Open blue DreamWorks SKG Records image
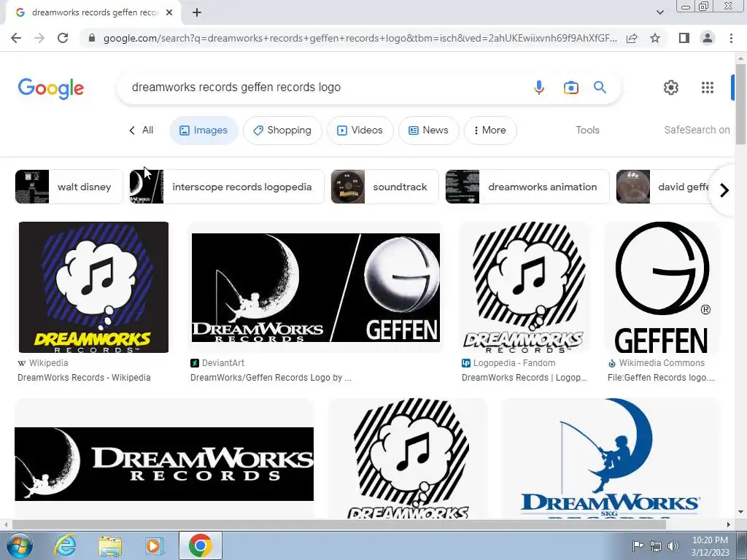Image resolution: width=747 pixels, height=560 pixels. [x=611, y=459]
